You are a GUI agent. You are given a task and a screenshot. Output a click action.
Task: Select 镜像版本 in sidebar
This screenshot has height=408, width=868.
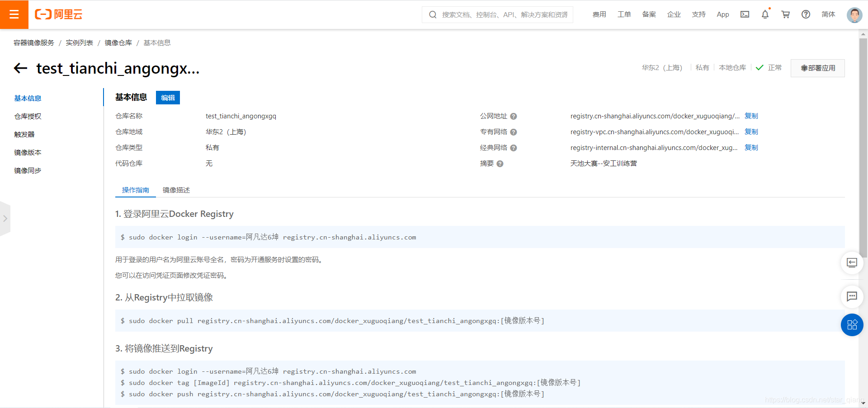28,152
